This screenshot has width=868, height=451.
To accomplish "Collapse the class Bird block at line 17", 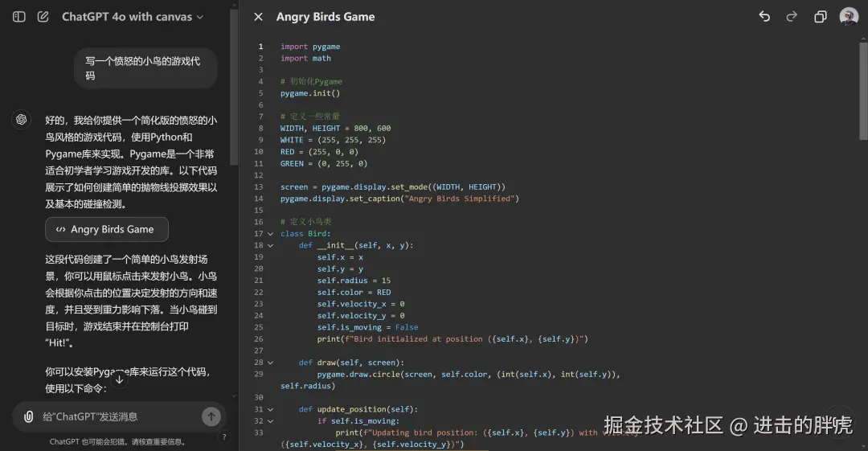I will tap(270, 234).
